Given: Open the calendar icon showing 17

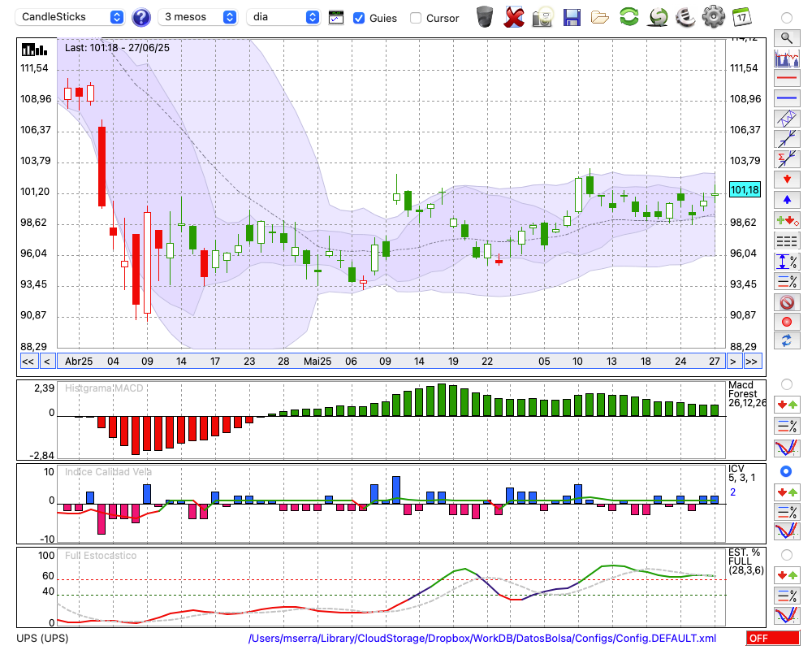Looking at the screenshot, I should click(741, 17).
